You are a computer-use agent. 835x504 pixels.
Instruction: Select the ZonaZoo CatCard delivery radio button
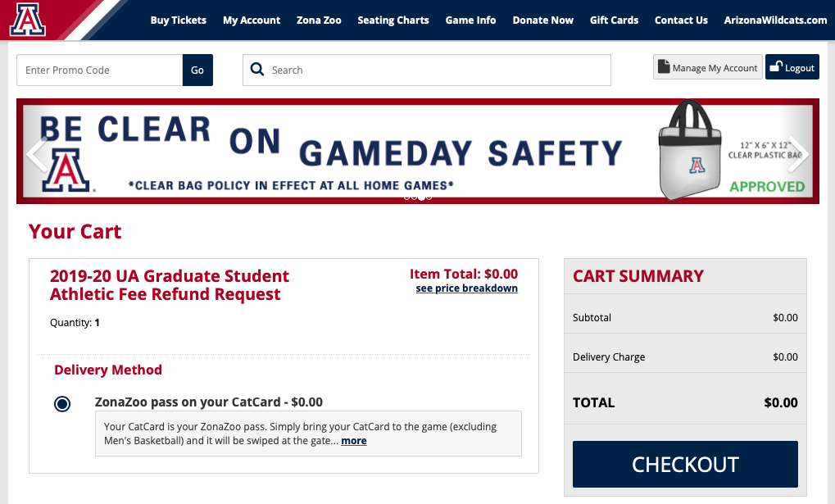[62, 404]
